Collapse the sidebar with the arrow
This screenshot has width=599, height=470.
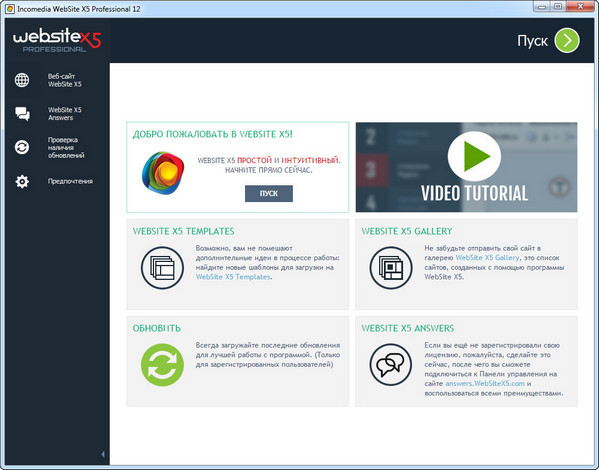[103, 454]
